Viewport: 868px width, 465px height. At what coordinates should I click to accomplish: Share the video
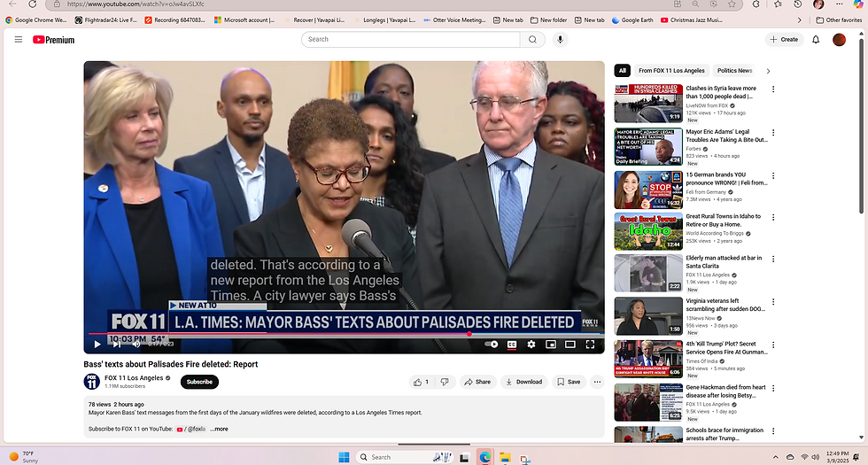[477, 382]
